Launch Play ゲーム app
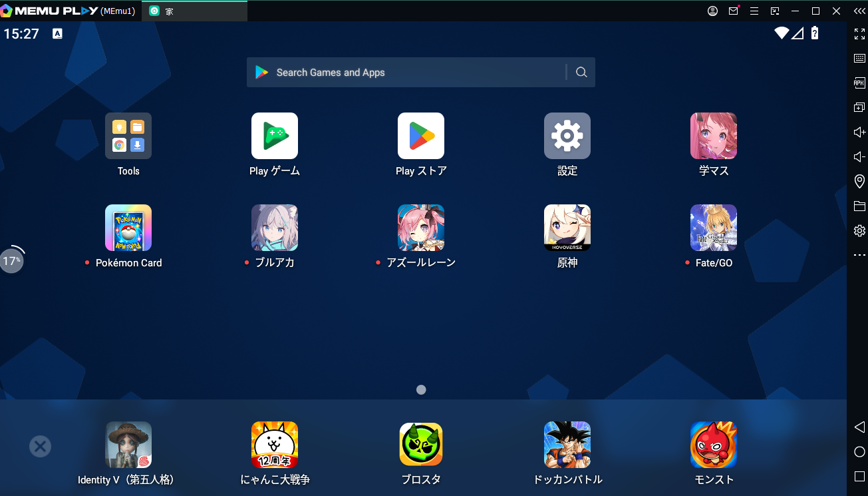This screenshot has width=868, height=496. (275, 136)
